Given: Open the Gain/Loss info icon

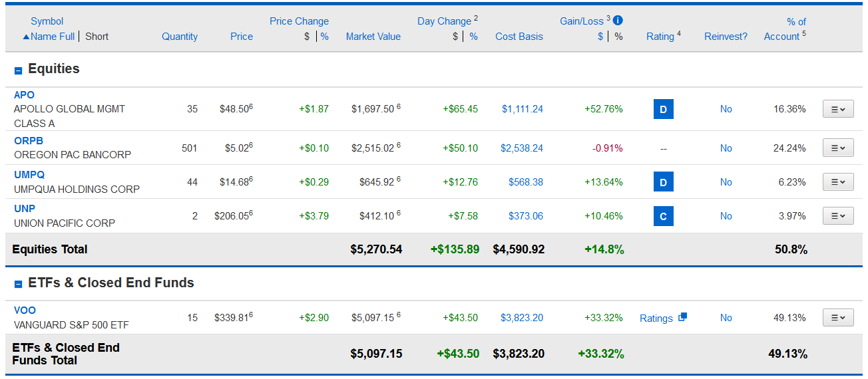Looking at the screenshot, I should coord(618,21).
